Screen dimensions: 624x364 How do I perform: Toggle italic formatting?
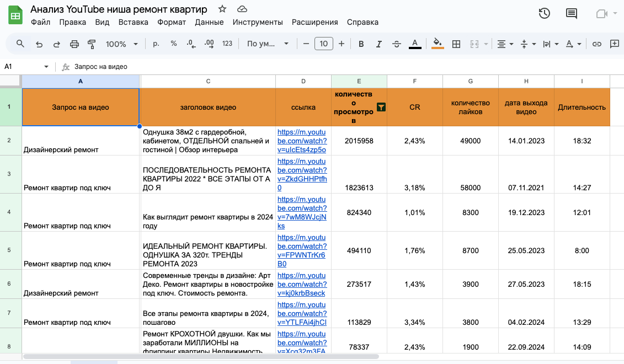click(378, 44)
